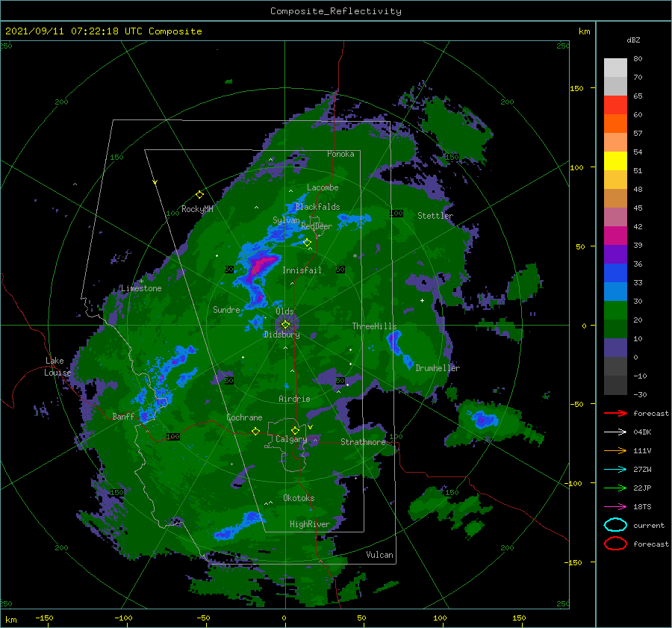Screen dimensions: 672x628
Task: Click the white 04DK arrow legend icon
Action: click(x=615, y=432)
